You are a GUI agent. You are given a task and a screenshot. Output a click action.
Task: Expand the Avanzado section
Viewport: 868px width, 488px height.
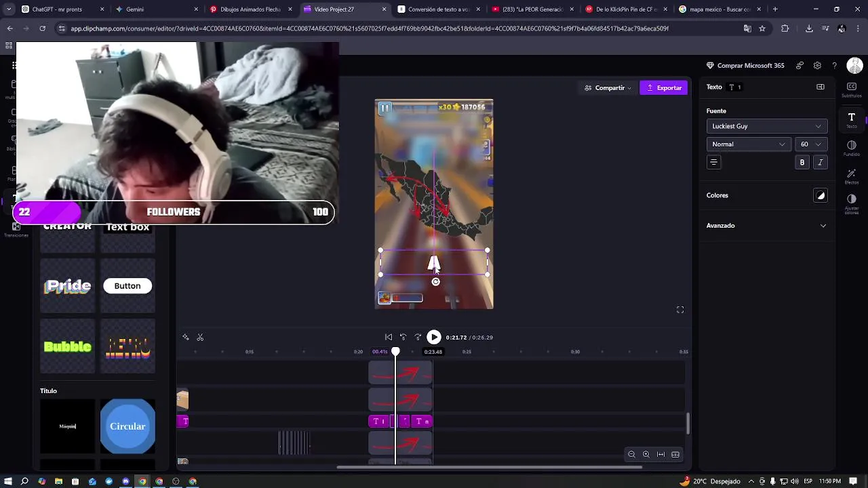click(x=766, y=226)
